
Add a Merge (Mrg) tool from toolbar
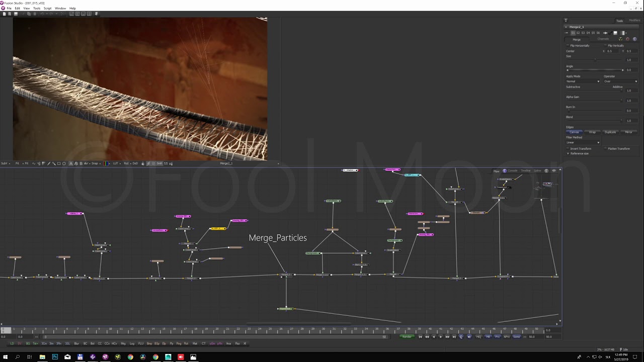(x=123, y=343)
